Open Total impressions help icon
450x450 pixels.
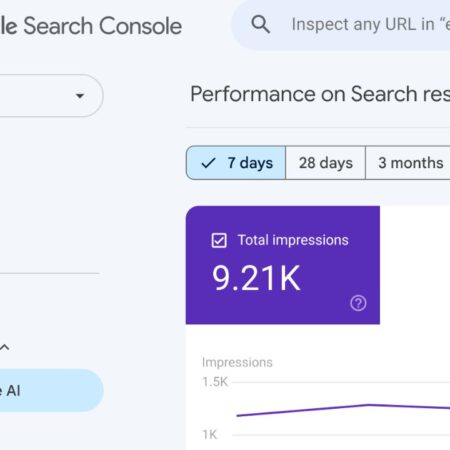tap(358, 303)
